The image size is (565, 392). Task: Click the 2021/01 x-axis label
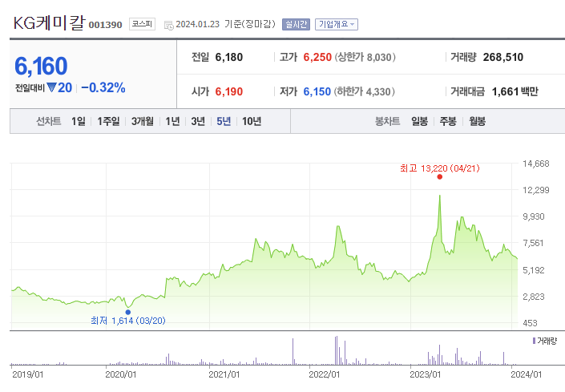click(x=224, y=374)
